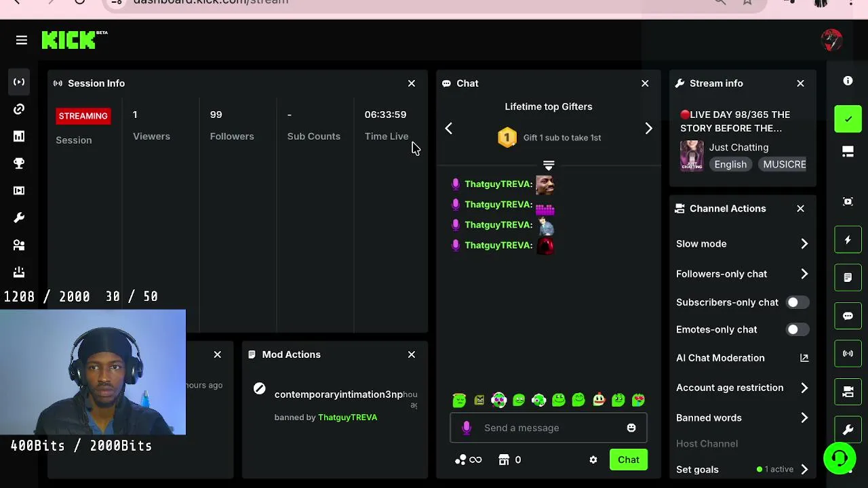This screenshot has height=488, width=868.
Task: Toggle the wrench widget in right toolbar
Action: 848,430
